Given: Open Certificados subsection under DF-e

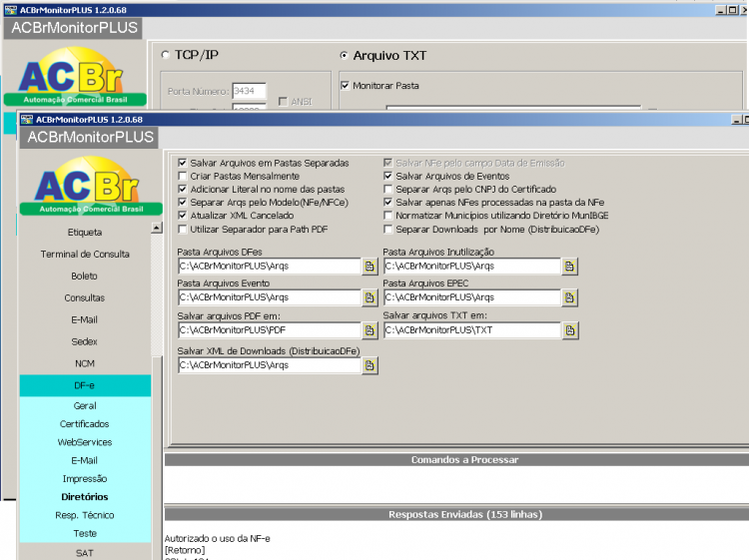Looking at the screenshot, I should 85,424.
